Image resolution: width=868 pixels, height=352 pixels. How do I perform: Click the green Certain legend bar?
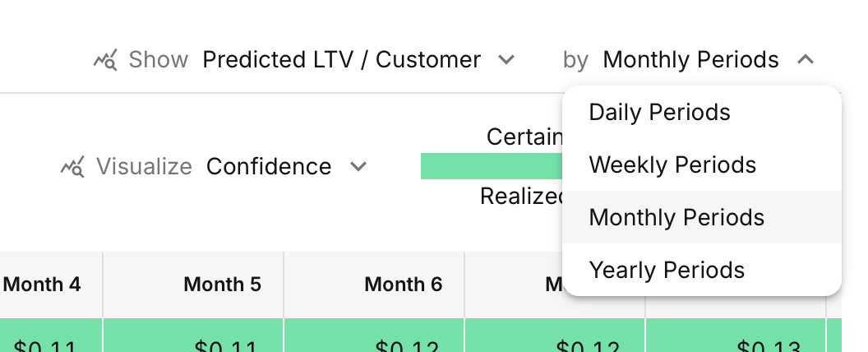pos(492,166)
